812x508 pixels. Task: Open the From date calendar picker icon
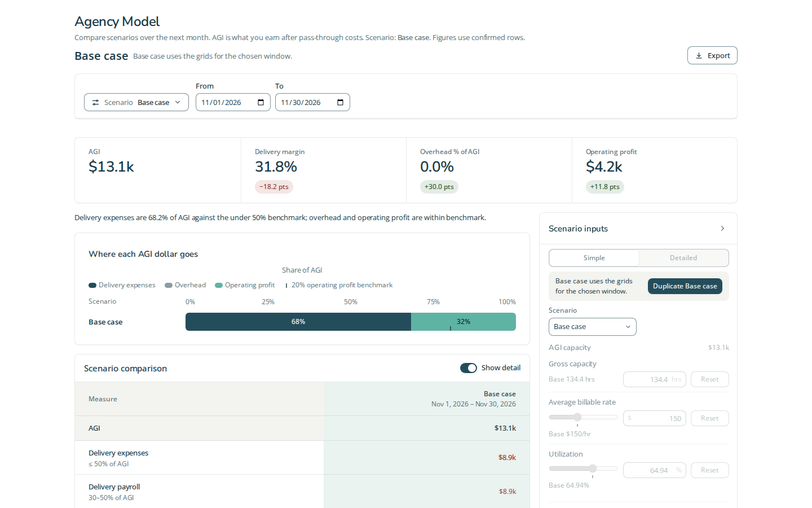click(x=261, y=102)
